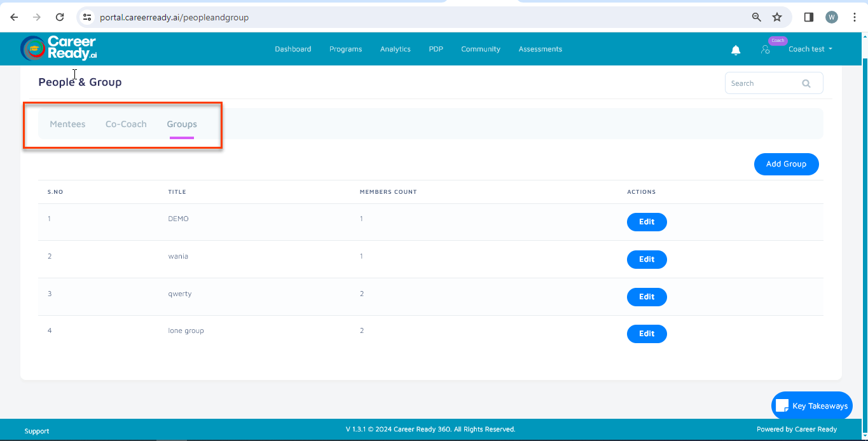Click the Search input field
The width and height of the screenshot is (868, 441).
pos(762,83)
